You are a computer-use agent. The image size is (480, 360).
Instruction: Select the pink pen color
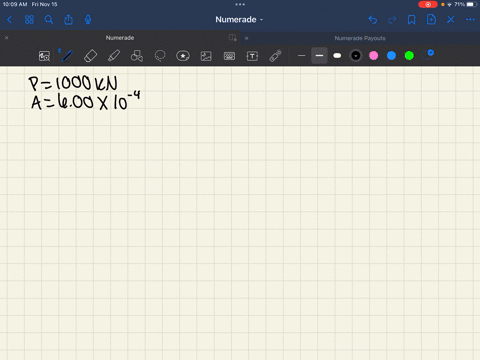coord(374,56)
